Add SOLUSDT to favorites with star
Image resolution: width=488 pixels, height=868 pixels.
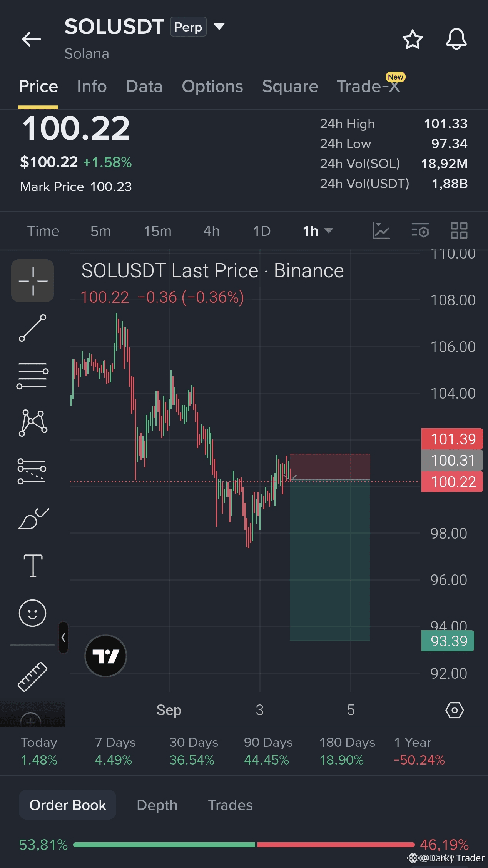tap(413, 39)
